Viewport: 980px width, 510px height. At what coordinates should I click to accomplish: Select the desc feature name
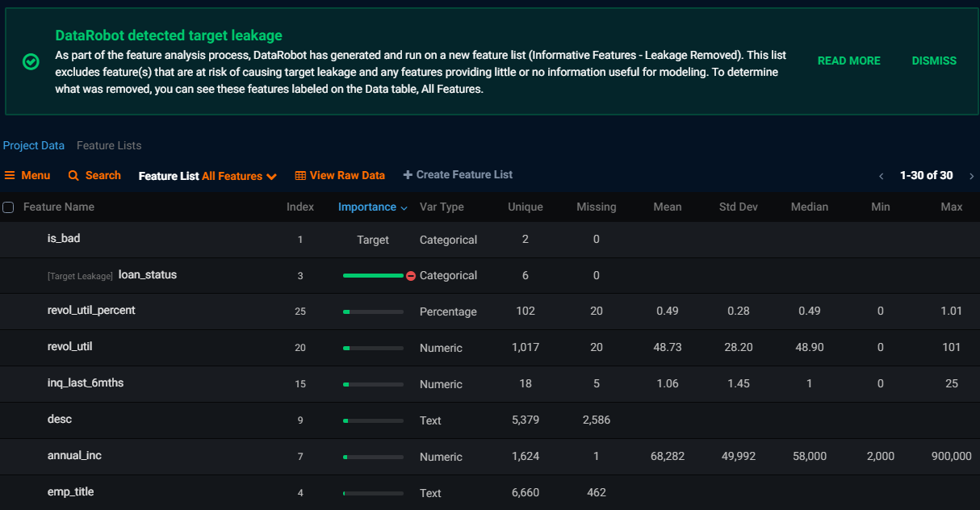60,420
